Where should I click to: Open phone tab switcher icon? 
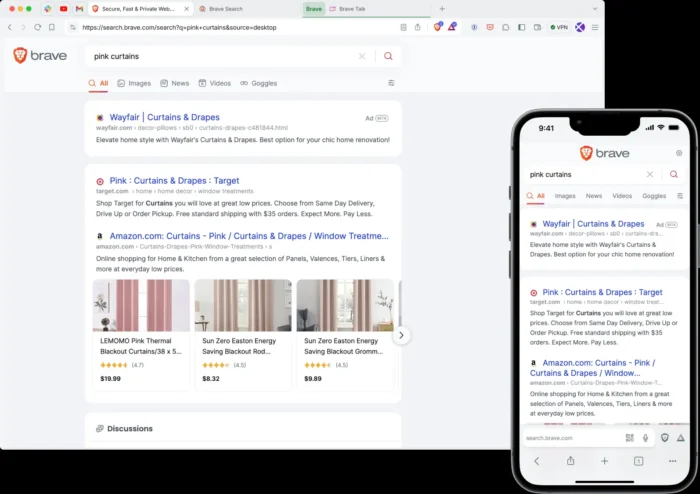pyautogui.click(x=638, y=461)
